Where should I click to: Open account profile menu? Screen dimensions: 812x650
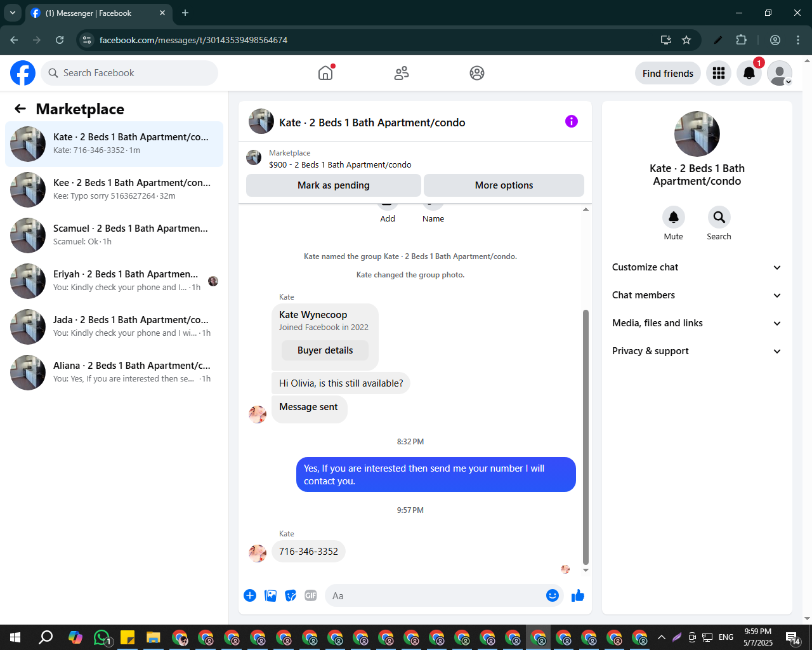point(780,73)
